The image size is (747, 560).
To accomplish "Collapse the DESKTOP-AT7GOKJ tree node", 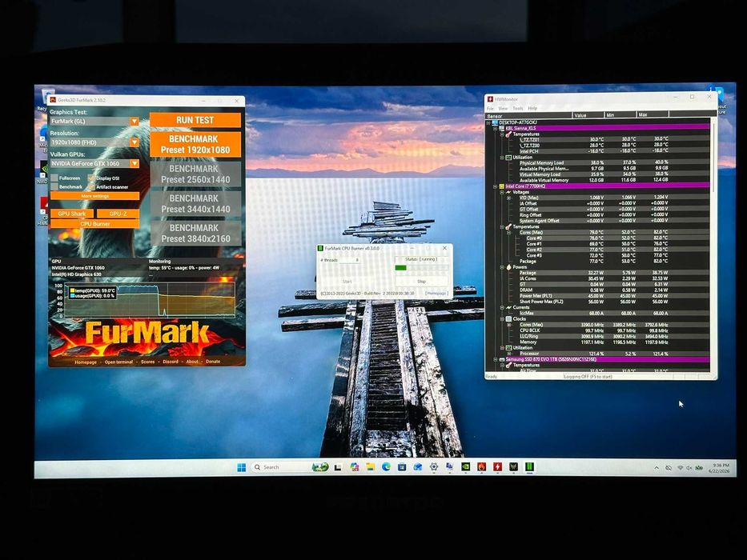I will coord(488,122).
